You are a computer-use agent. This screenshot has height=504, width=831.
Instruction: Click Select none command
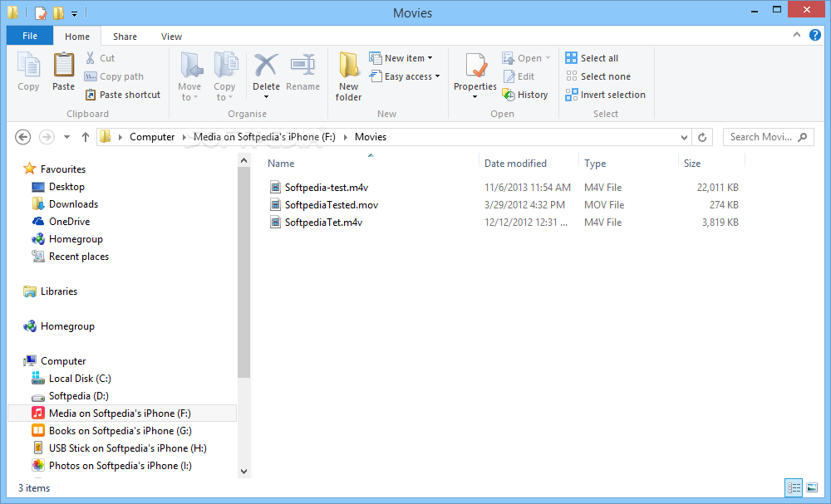597,76
